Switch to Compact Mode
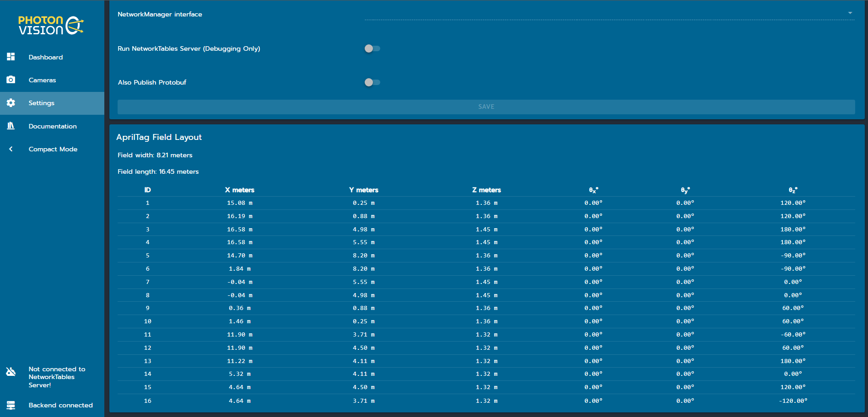Viewport: 868px width, 417px height. pyautogui.click(x=53, y=149)
